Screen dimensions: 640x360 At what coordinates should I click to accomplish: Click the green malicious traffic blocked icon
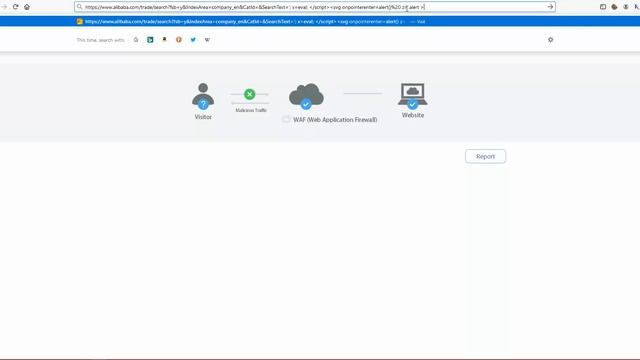(x=250, y=94)
